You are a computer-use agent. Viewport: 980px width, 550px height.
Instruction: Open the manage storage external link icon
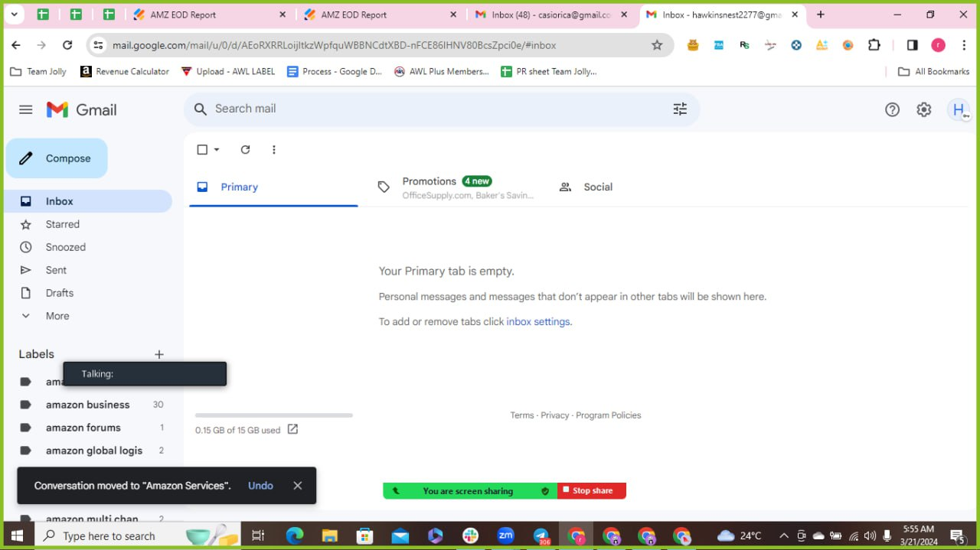292,430
